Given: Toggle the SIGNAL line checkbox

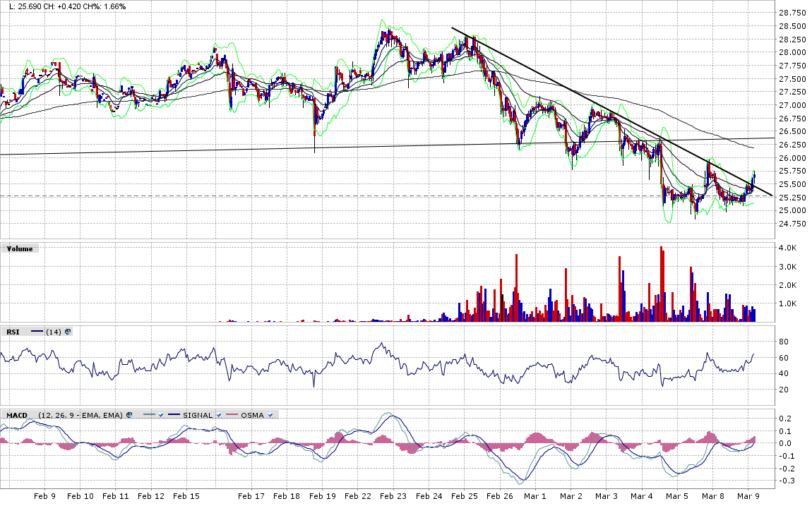Looking at the screenshot, I should [219, 415].
